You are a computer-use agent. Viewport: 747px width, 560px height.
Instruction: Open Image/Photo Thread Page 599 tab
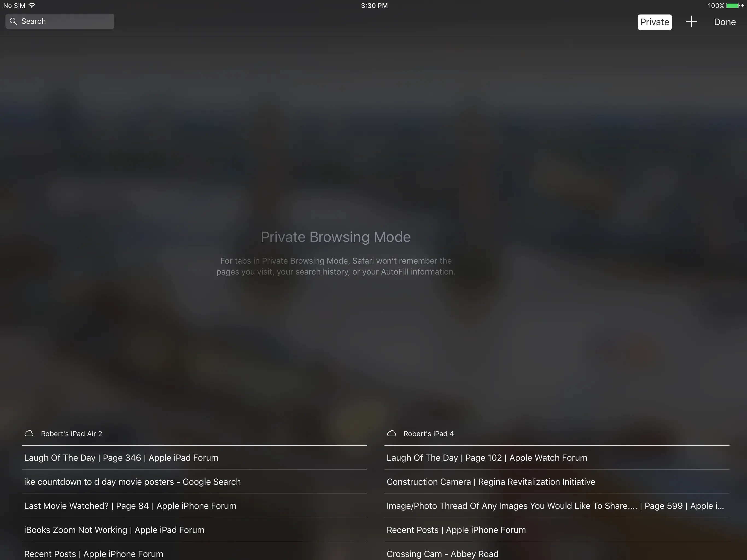pos(555,506)
